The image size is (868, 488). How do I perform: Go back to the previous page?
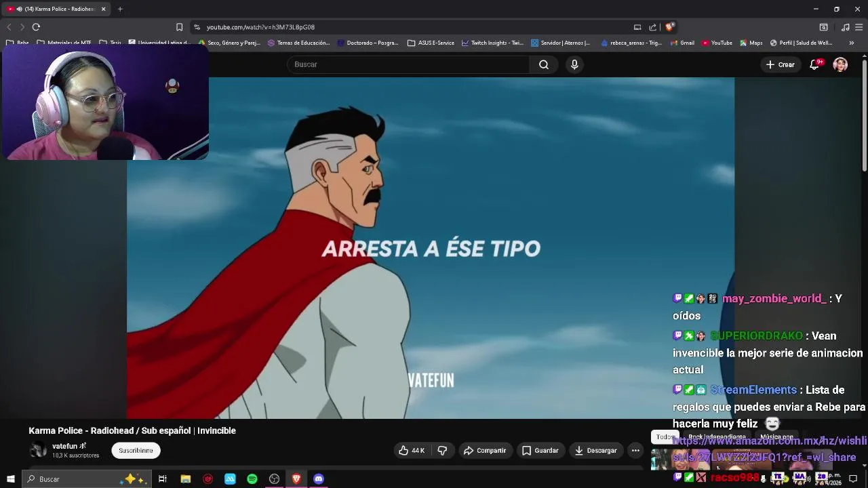[x=9, y=27]
